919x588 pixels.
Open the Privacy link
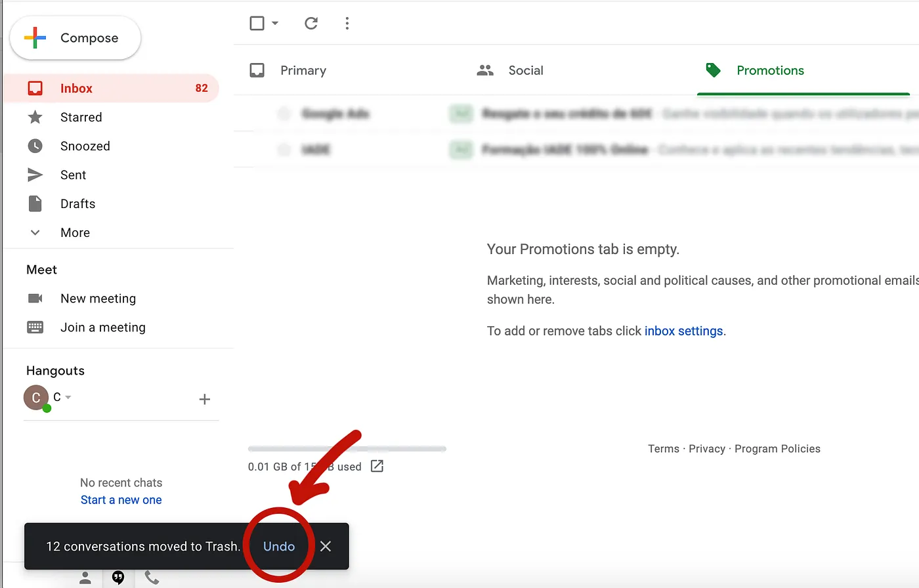tap(707, 449)
